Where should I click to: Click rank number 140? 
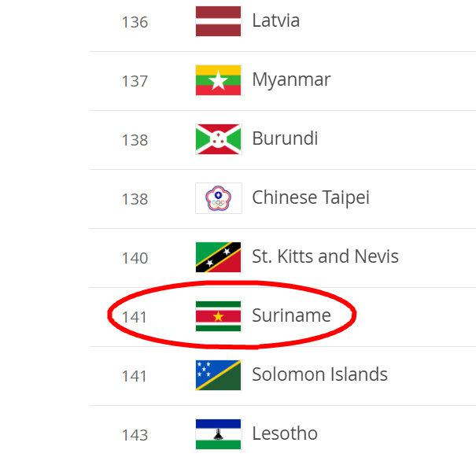click(x=135, y=258)
